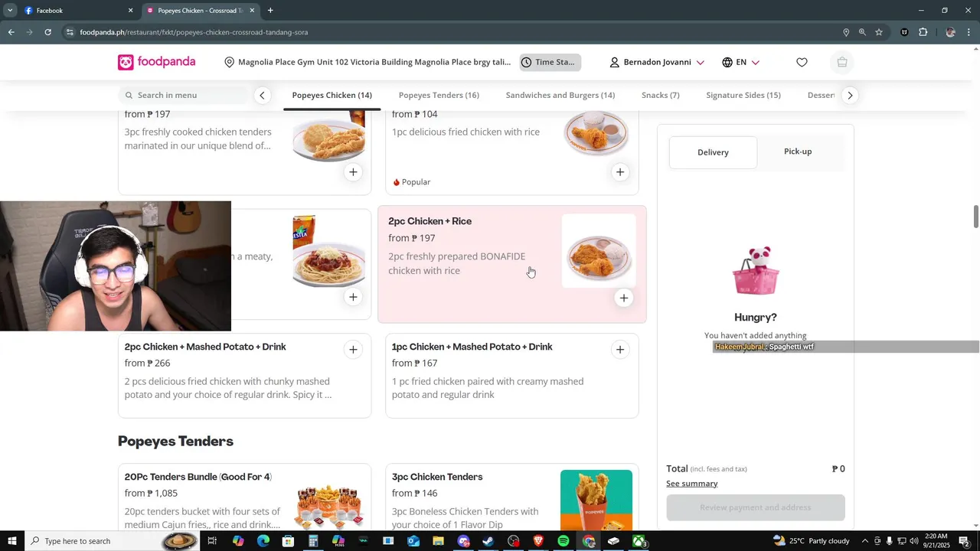Open the shopping cart icon
Image resolution: width=980 pixels, height=551 pixels.
pyautogui.click(x=842, y=62)
